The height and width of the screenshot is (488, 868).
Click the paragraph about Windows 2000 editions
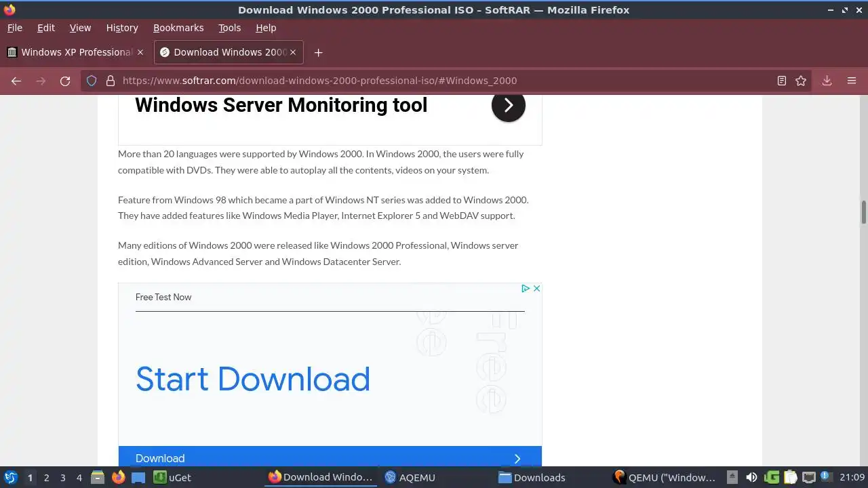[319, 253]
